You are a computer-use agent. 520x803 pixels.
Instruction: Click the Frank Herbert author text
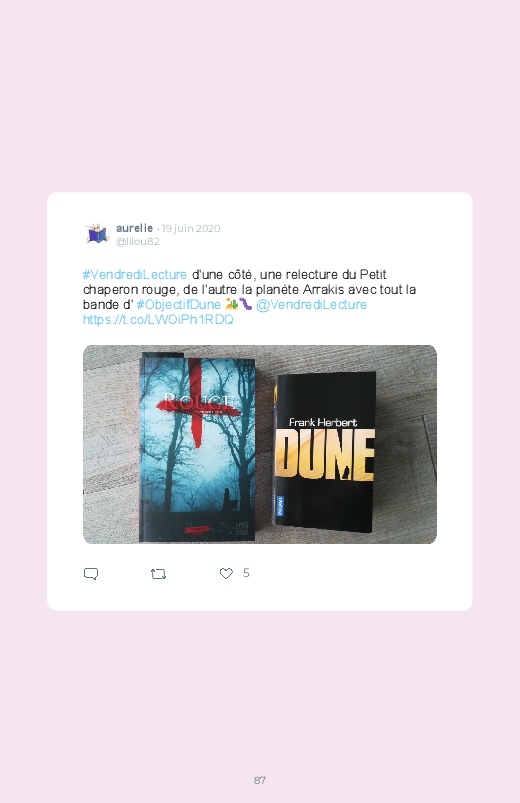click(323, 422)
